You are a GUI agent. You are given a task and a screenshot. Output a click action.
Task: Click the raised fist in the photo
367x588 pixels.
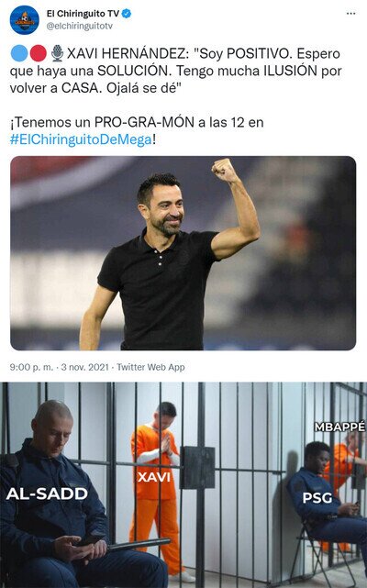pos(224,171)
